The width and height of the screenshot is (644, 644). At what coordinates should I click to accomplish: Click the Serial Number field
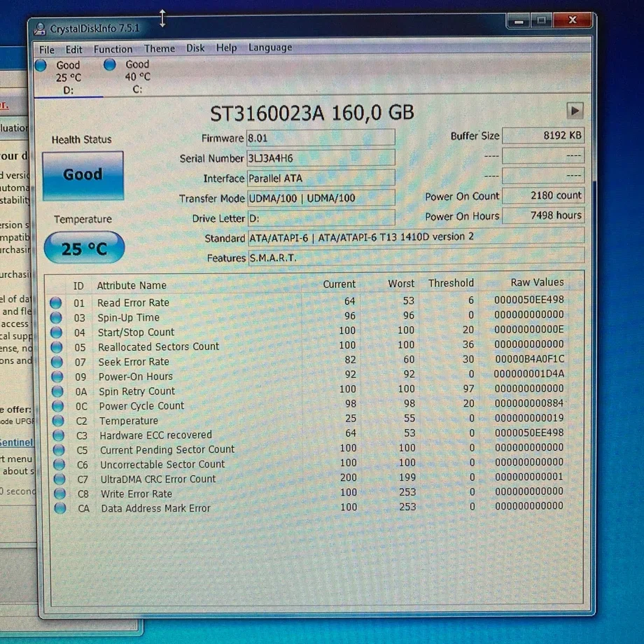pyautogui.click(x=321, y=157)
